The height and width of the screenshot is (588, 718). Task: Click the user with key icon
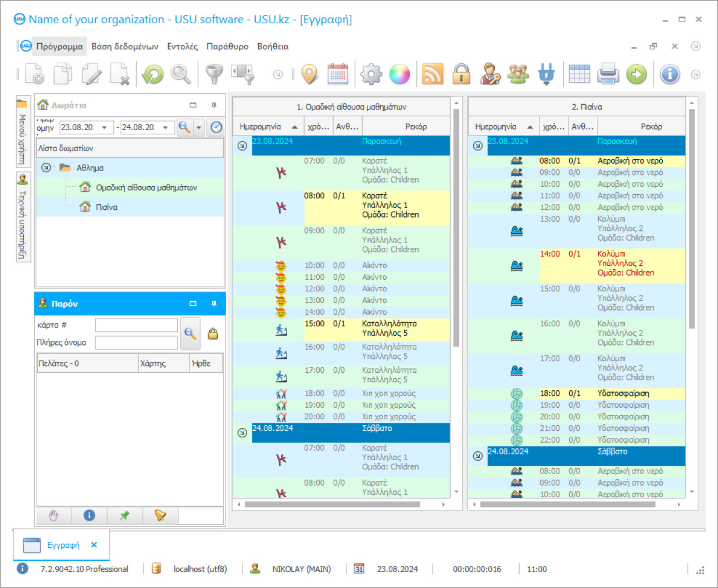490,74
